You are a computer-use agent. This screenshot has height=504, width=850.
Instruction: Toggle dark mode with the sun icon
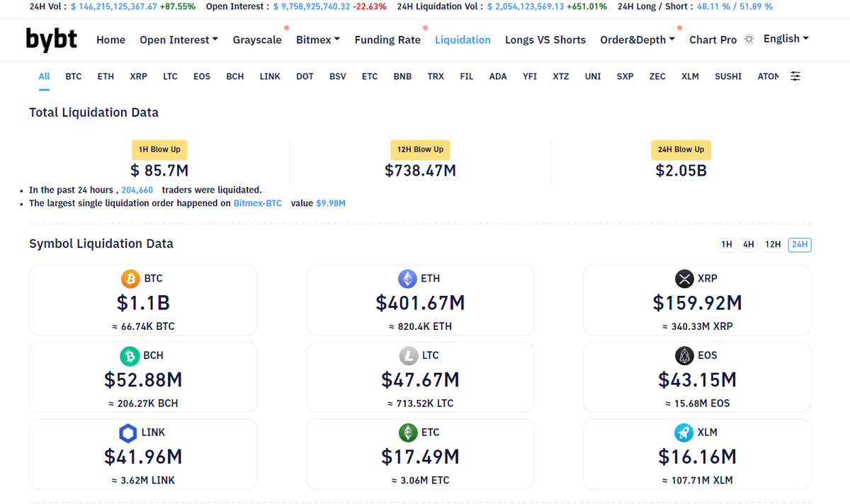pos(749,40)
